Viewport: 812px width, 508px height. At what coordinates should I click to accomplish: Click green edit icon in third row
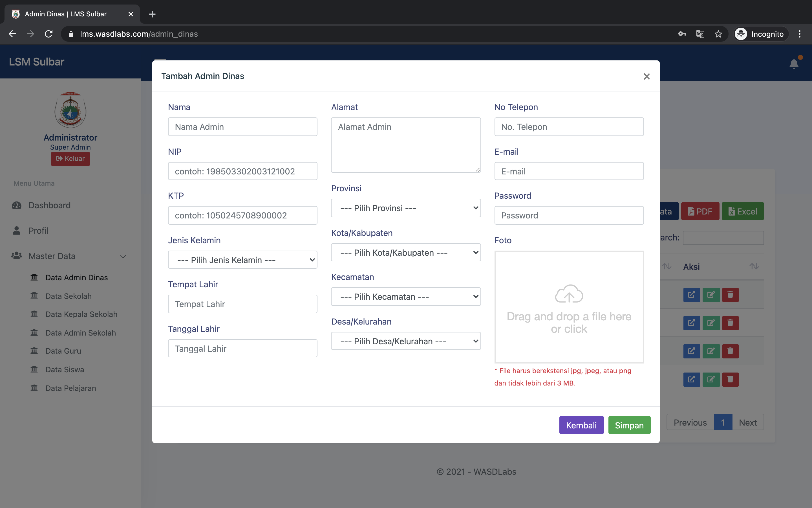[x=711, y=351]
